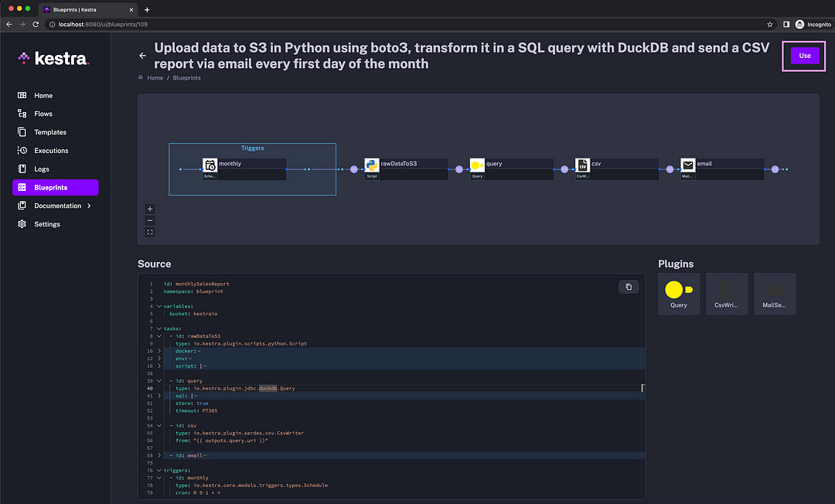
Task: Expand the folded sql section
Action: click(x=158, y=396)
